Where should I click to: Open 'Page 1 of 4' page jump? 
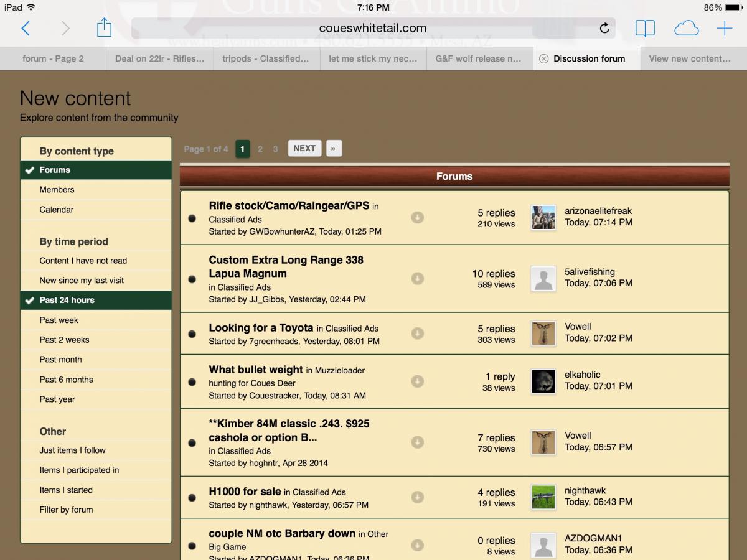click(x=206, y=149)
